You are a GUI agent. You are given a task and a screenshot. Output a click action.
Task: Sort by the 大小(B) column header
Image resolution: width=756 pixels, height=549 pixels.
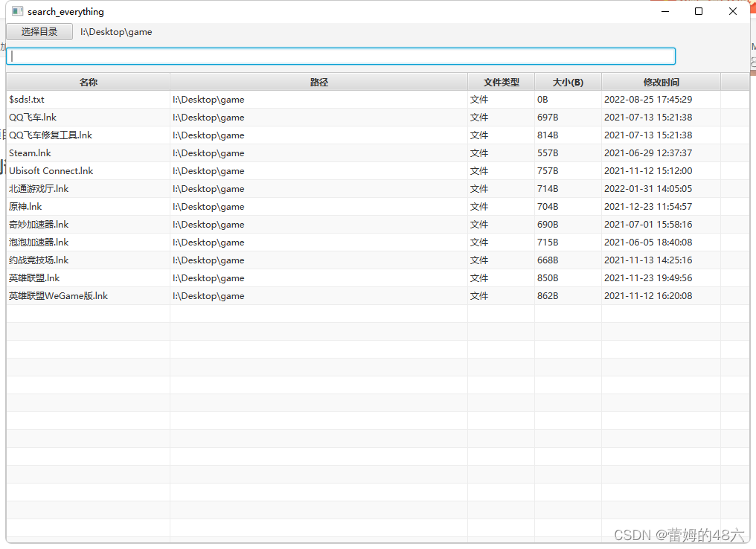(x=568, y=82)
